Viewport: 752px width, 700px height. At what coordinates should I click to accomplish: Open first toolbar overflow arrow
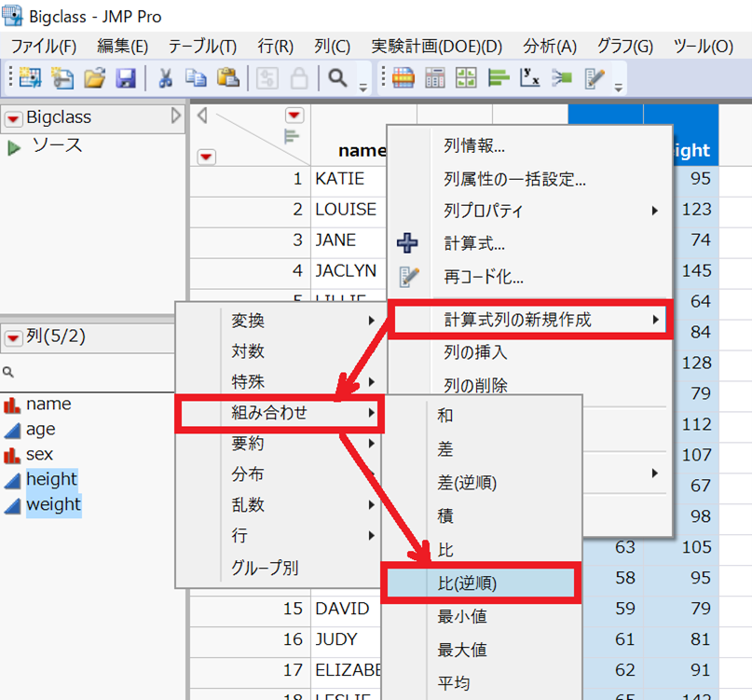point(363,88)
